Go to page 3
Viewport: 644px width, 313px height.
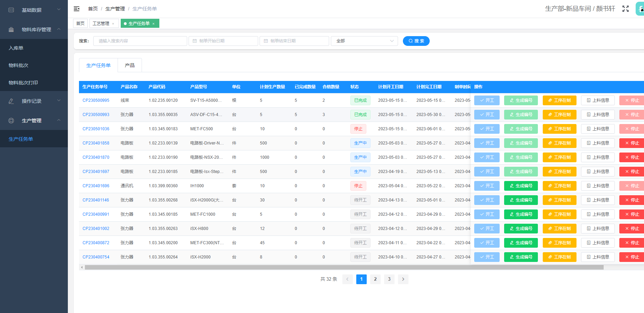coord(389,279)
